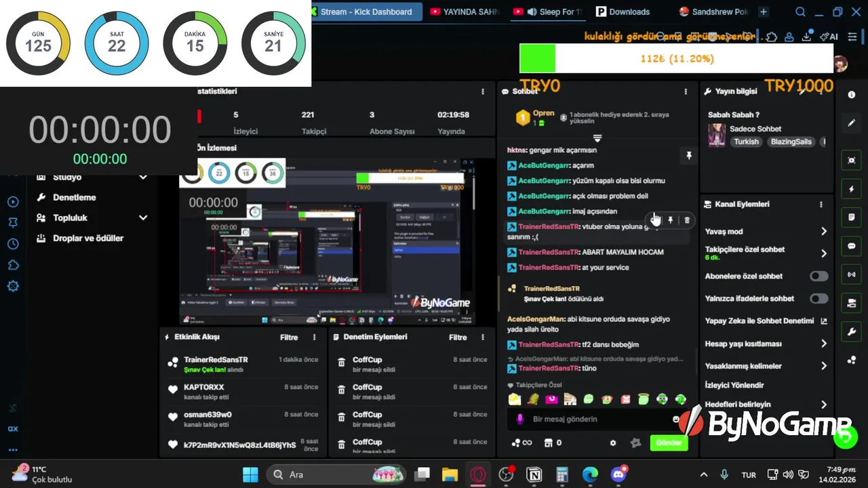This screenshot has width=868, height=488.
Task: Click İzleyici Yönlendir action
Action: (x=734, y=385)
